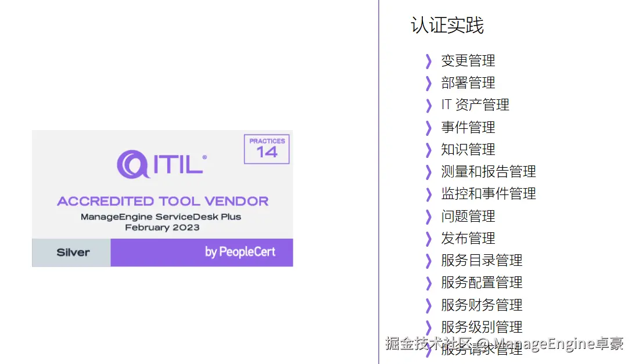Click 'ManageEngine ServiceDesk Plus' text

pos(161,217)
